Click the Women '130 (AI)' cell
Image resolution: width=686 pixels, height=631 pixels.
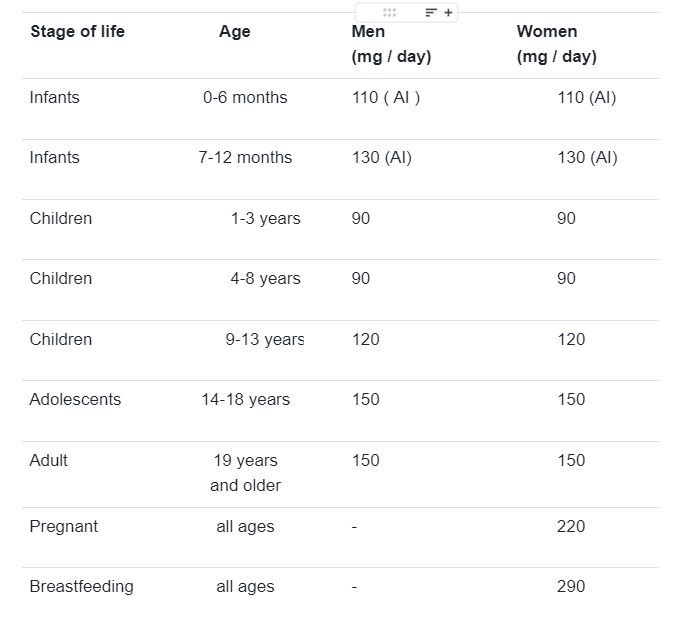587,158
